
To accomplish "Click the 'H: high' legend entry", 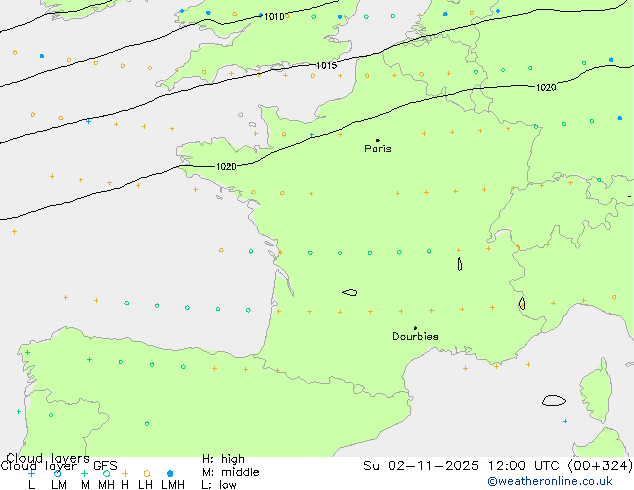I will point(223,459).
